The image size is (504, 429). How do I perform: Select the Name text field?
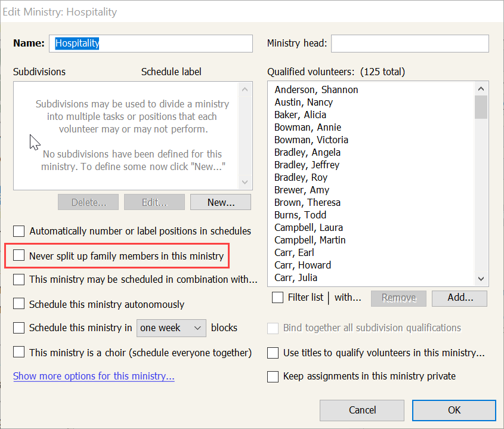click(x=151, y=44)
